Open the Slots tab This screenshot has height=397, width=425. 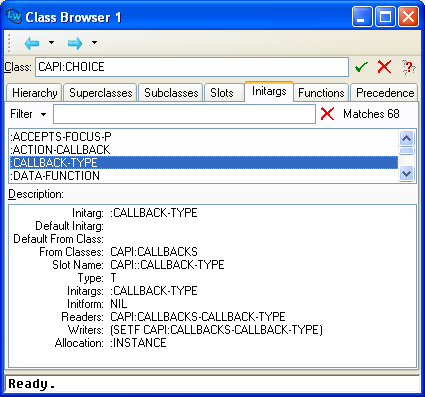pos(222,93)
